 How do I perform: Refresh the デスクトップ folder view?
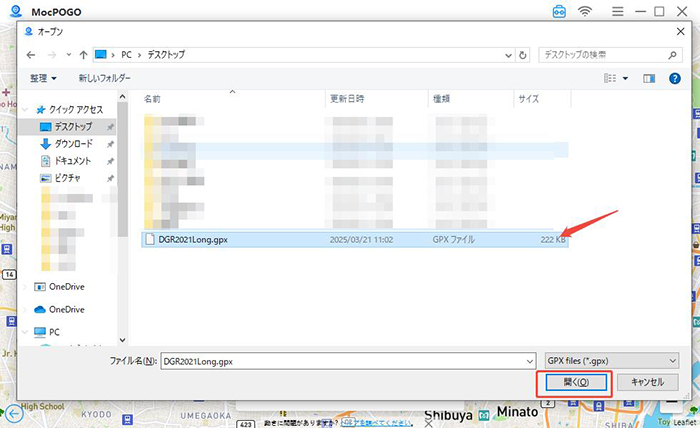tap(522, 55)
